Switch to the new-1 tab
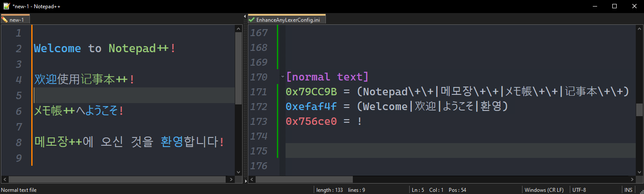 [15, 20]
